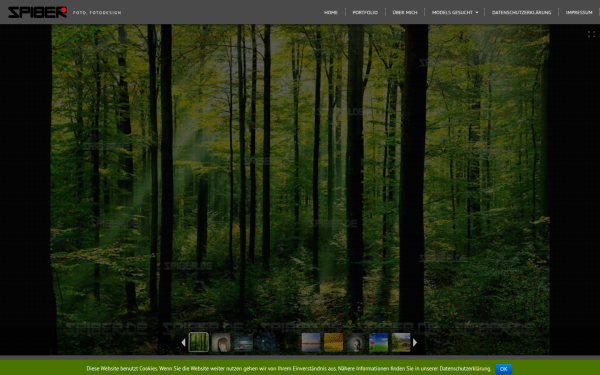Screen dimensions: 600x375
Task: Go to the ÜBER MICH page
Action: point(405,12)
